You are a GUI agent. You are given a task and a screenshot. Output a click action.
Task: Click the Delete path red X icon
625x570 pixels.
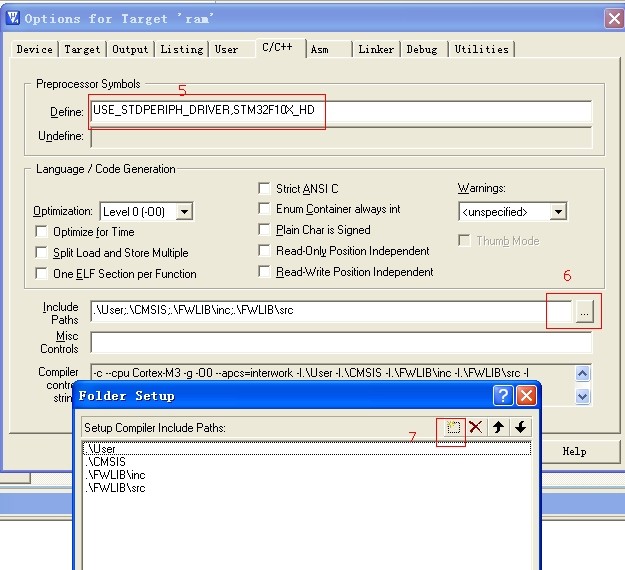[476, 427]
